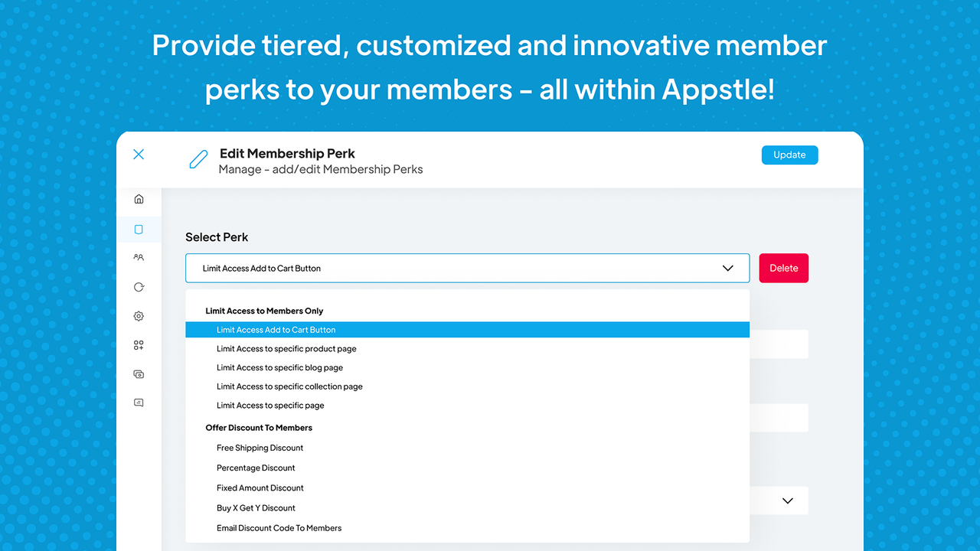Select Limit Access Add to Cart Button
Screen dimensions: 980x551
276,329
